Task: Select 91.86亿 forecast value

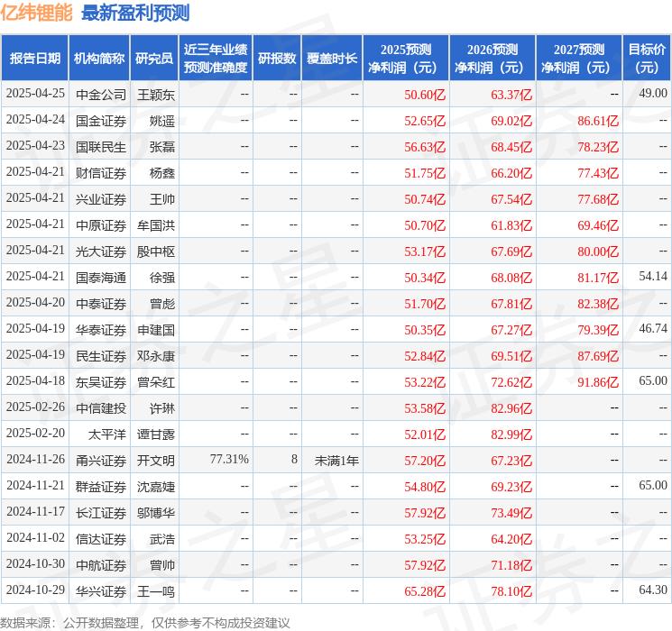Action: pos(598,382)
